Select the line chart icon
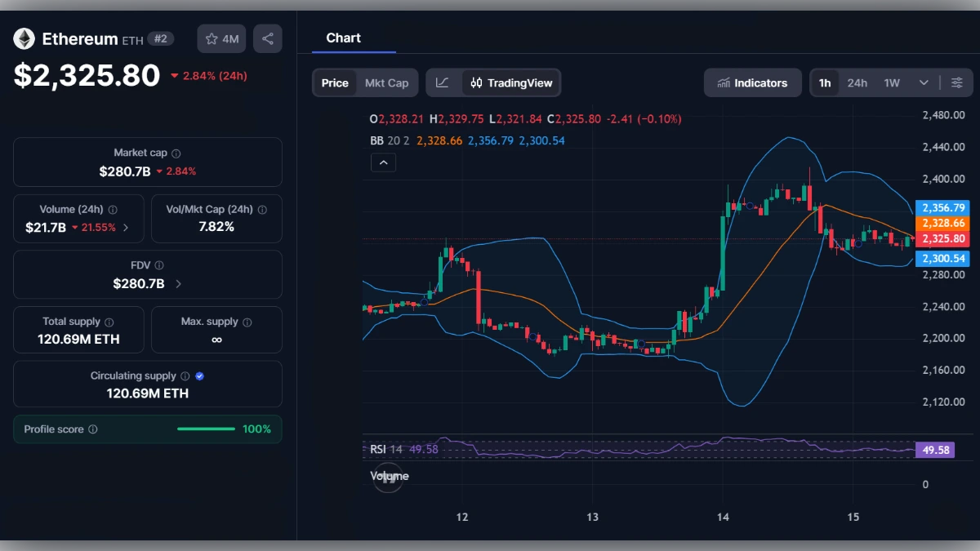 click(443, 82)
